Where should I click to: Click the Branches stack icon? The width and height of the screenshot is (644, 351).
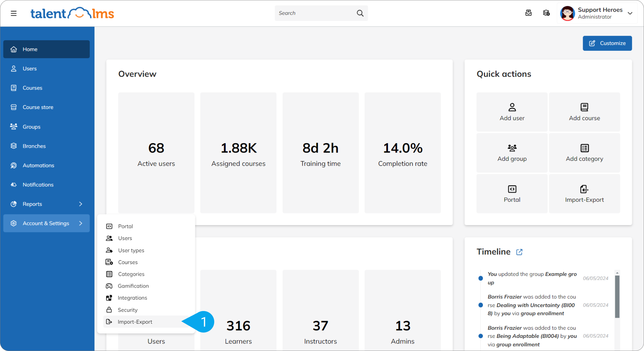click(x=13, y=146)
